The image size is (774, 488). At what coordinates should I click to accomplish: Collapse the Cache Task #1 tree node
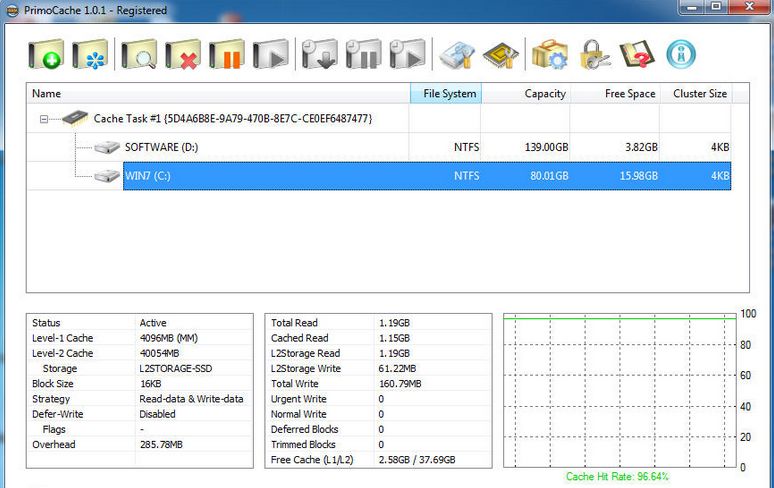click(44, 119)
